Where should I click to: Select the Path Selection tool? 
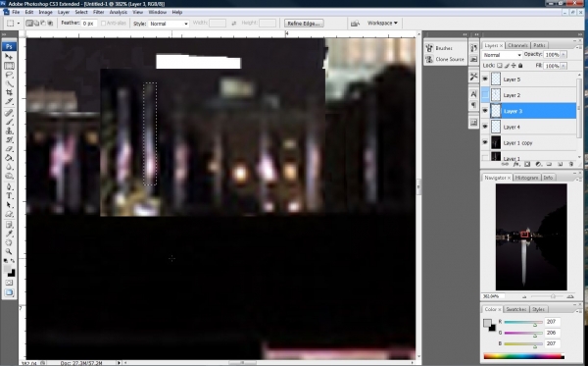click(9, 204)
